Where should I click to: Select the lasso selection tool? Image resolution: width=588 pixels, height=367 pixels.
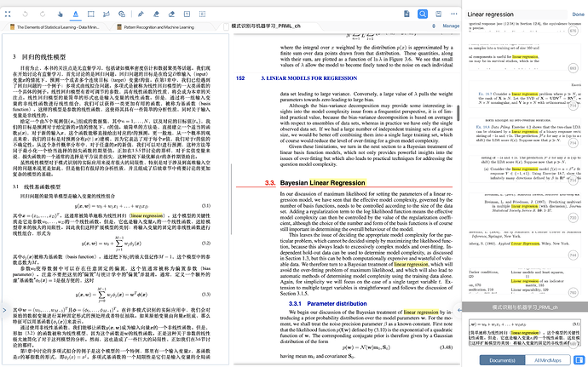click(107, 14)
